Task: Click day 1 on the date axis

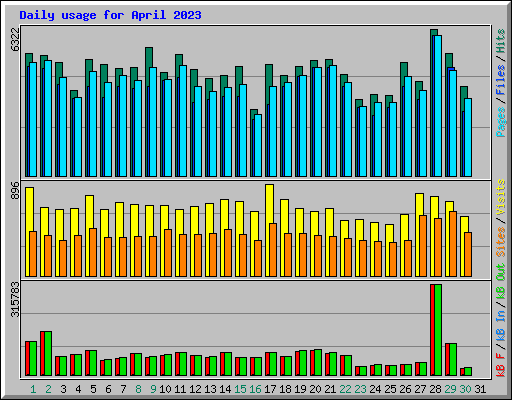Action: pos(33,389)
